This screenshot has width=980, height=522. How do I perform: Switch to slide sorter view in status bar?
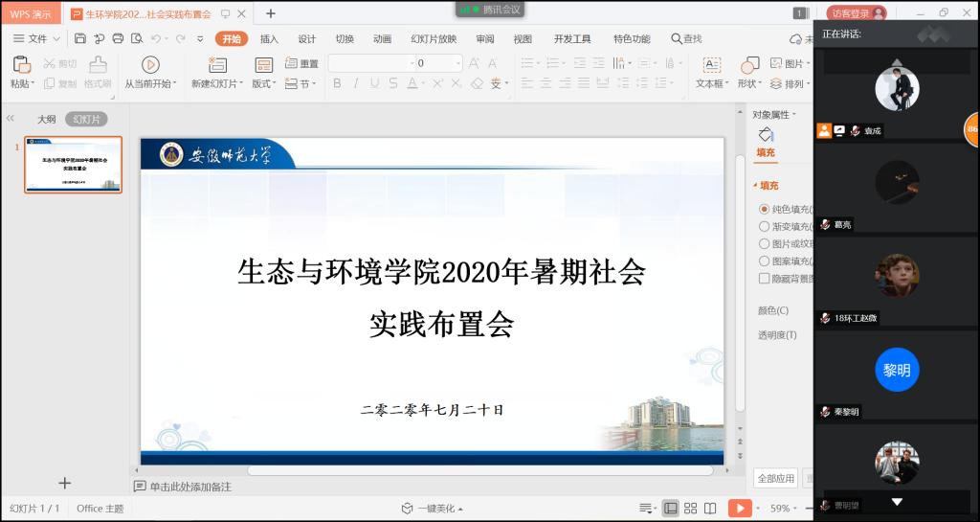click(690, 509)
